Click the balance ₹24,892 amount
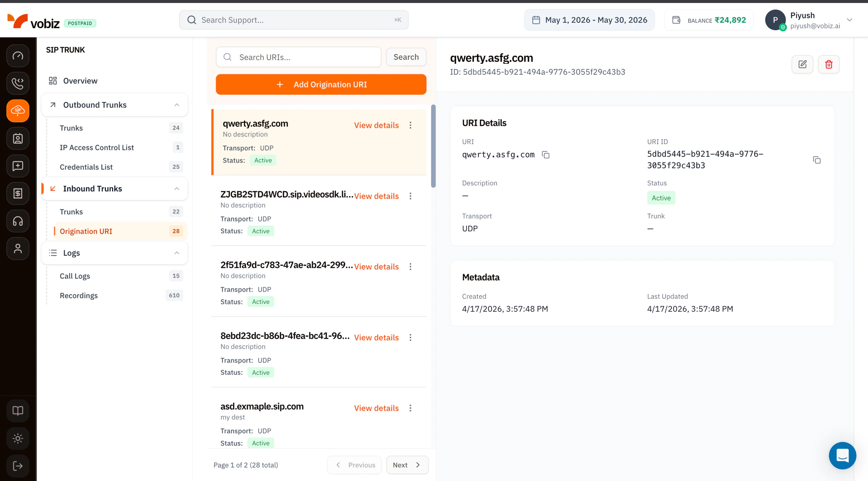The height and width of the screenshot is (481, 868). coord(730,20)
